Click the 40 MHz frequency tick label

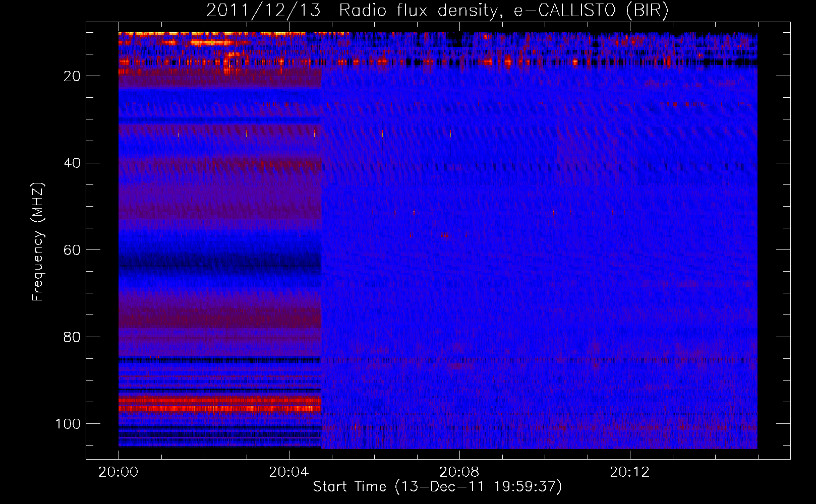pos(73,163)
